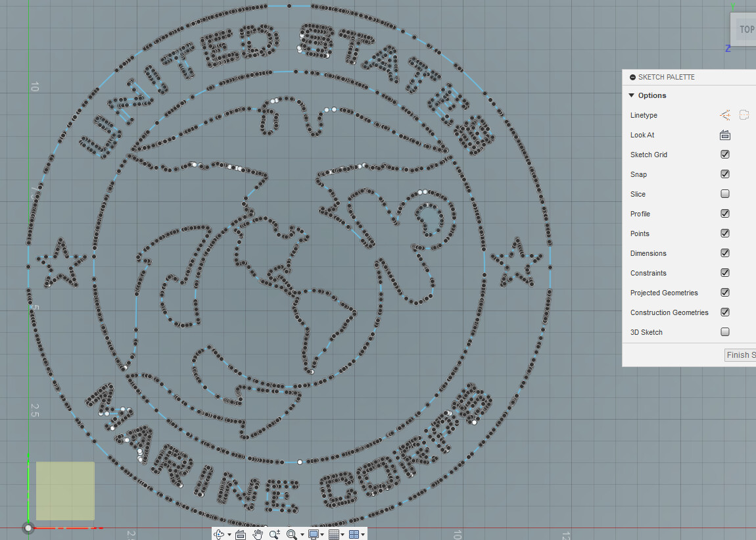Open the Display Settings dropdown arrow
The height and width of the screenshot is (540, 756).
click(322, 535)
